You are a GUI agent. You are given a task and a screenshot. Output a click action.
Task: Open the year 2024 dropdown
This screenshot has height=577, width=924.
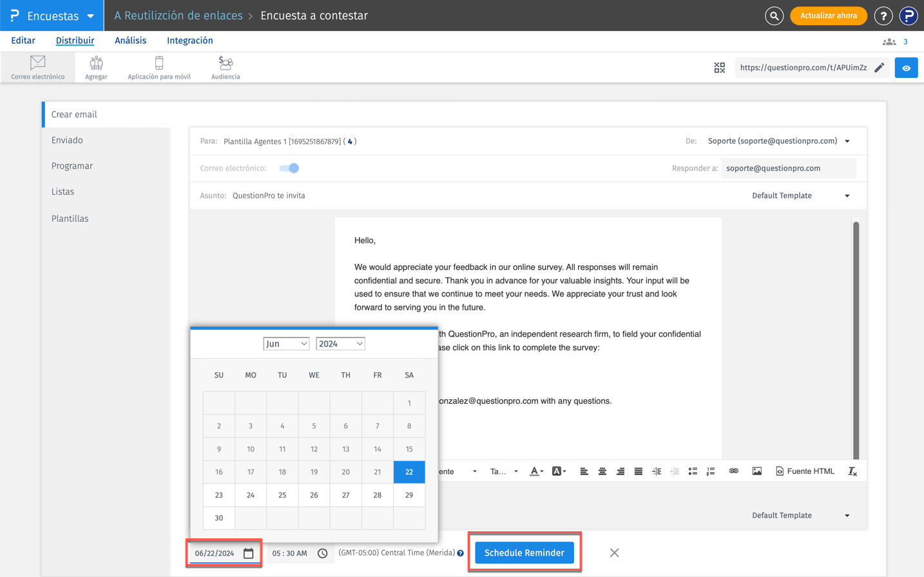[340, 344]
